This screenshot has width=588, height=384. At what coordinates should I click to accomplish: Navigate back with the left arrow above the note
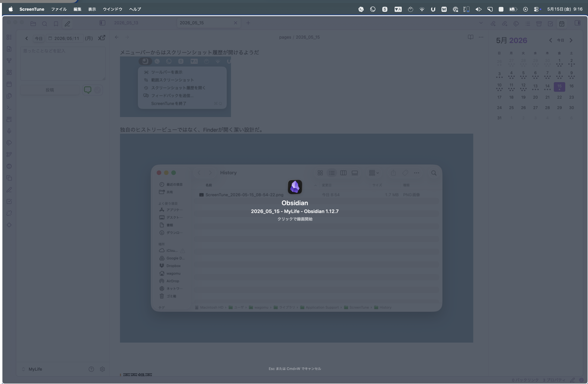coord(117,37)
